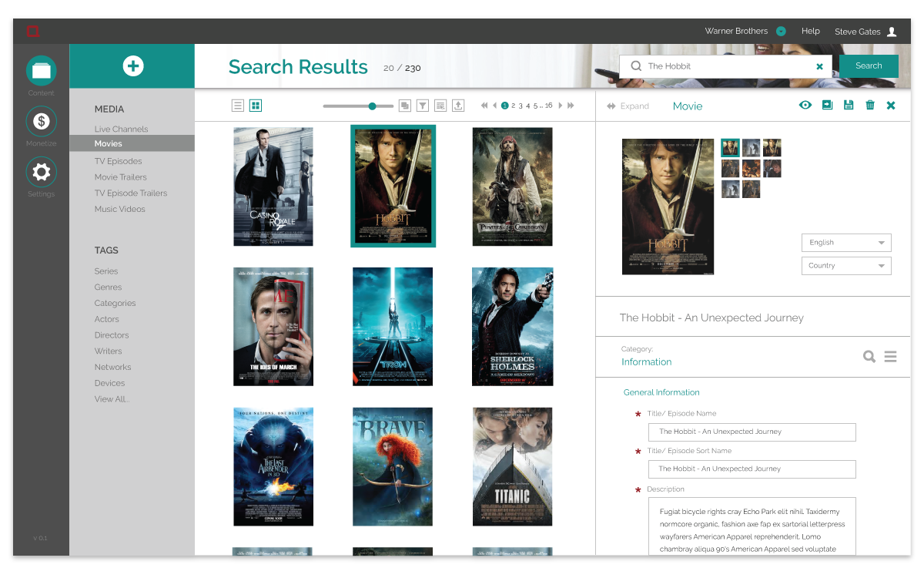This screenshot has height=578, width=924.
Task: Open the filter funnel tool
Action: 423,106
